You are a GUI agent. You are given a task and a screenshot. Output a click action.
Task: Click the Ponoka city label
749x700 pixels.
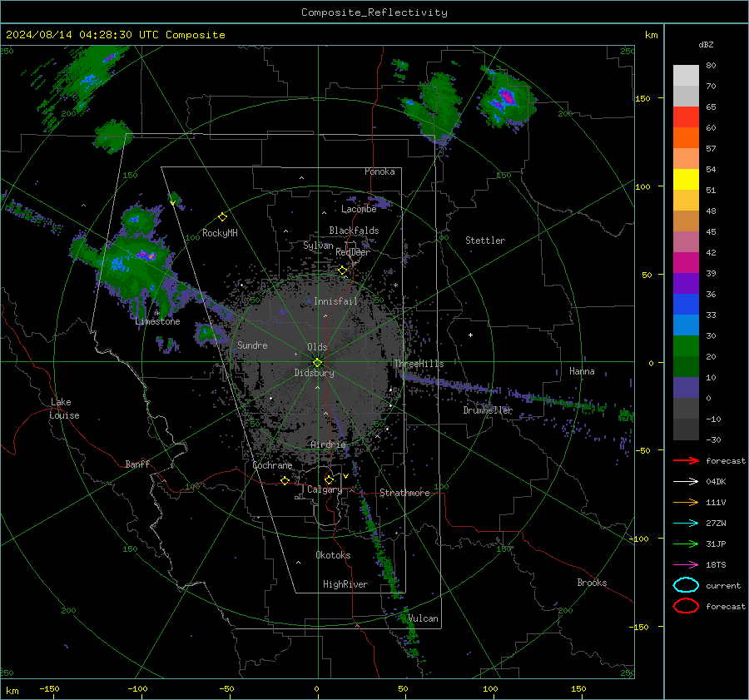click(x=379, y=171)
